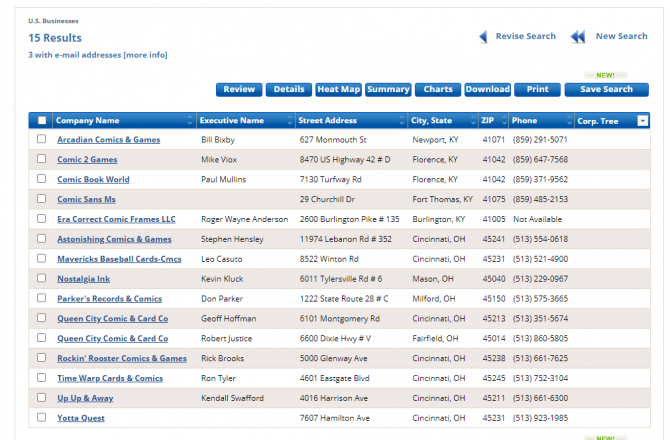Click the Summary button
Viewport: 670px width, 440px height.
point(388,89)
